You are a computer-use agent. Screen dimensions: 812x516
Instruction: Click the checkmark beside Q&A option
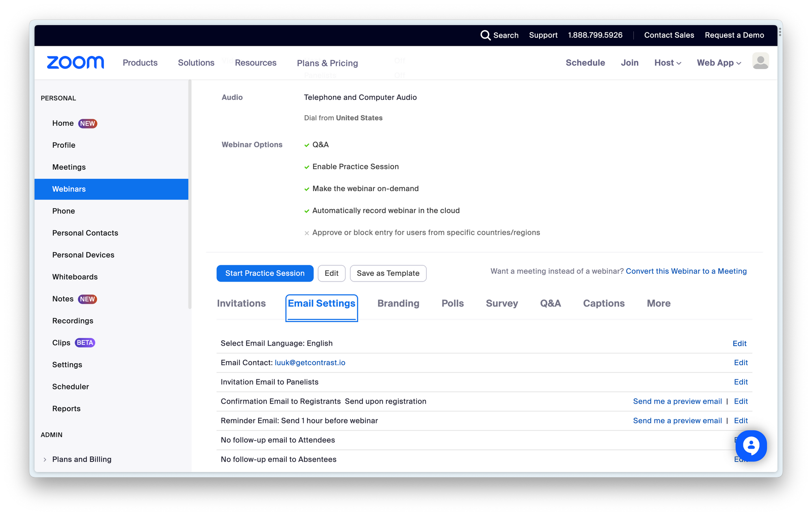coord(307,145)
